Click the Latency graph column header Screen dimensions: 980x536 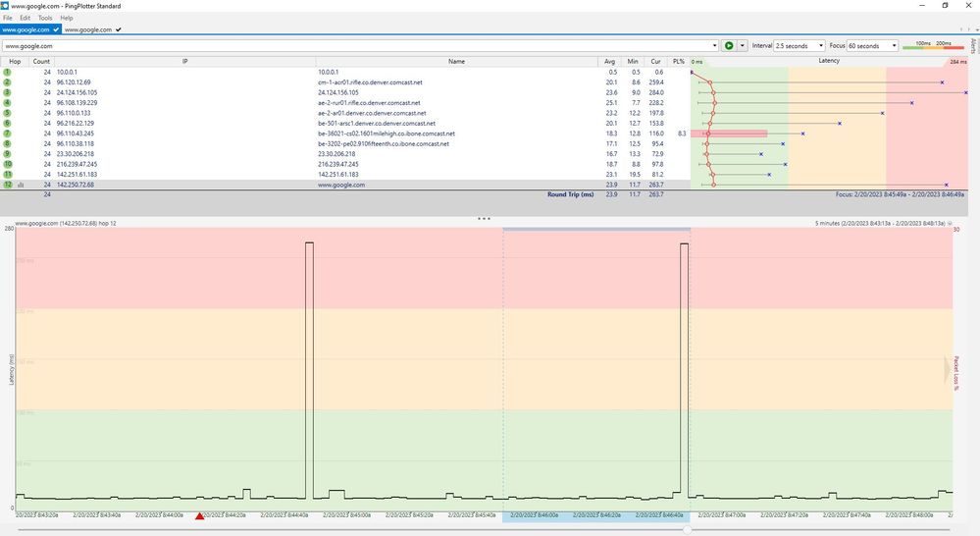pos(829,61)
